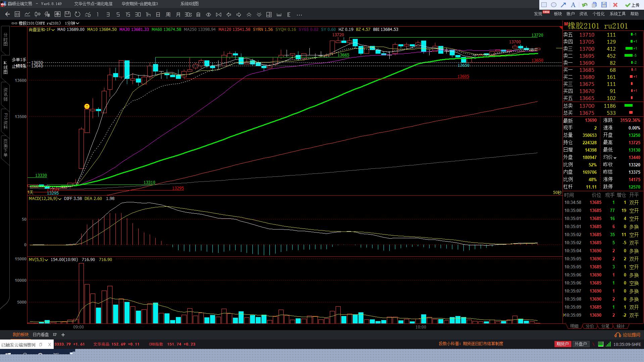Switch to the 外盘户 account toggle

581,344
